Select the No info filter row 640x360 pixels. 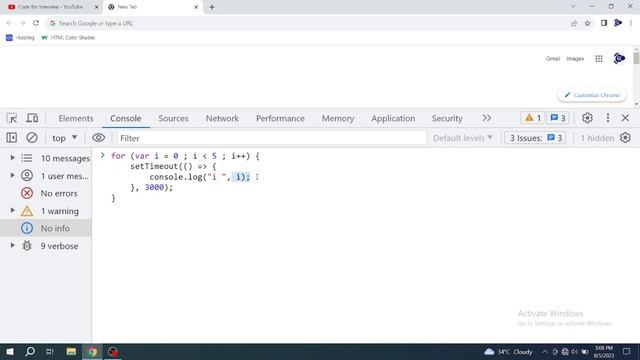(x=46, y=228)
